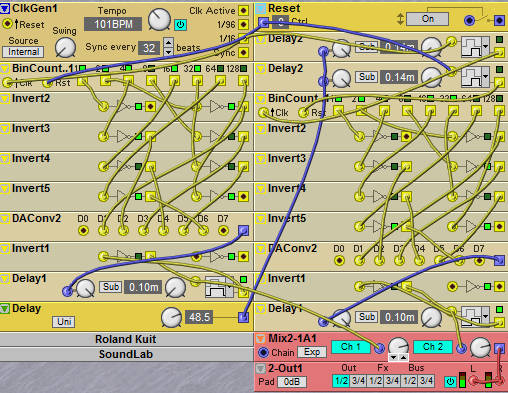Screen dimensions: 508x393
Task: Click the Chain input connector in Mix2-1A1
Action: tap(263, 353)
